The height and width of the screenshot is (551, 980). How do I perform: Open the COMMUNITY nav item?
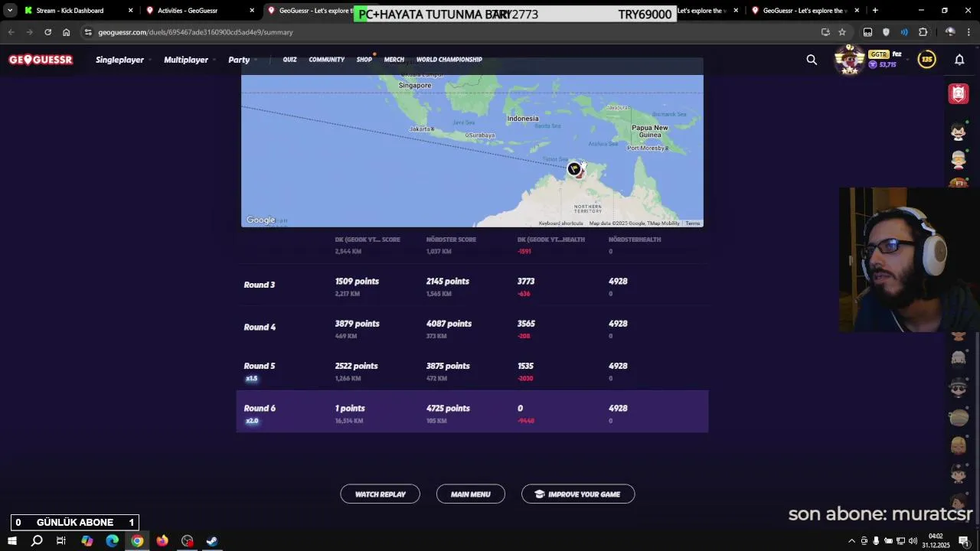pyautogui.click(x=327, y=60)
